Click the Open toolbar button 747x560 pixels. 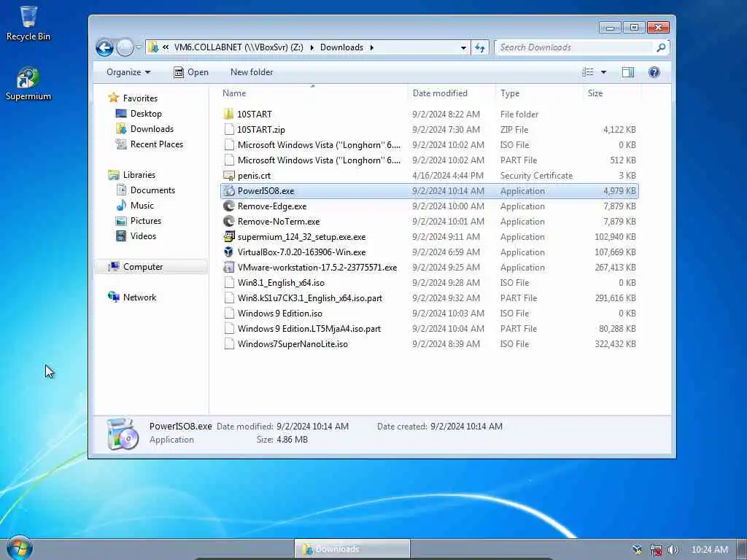[191, 72]
